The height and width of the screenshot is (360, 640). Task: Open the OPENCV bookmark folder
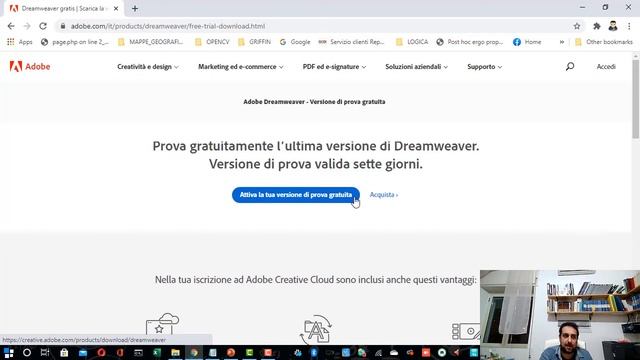pyautogui.click(x=212, y=42)
